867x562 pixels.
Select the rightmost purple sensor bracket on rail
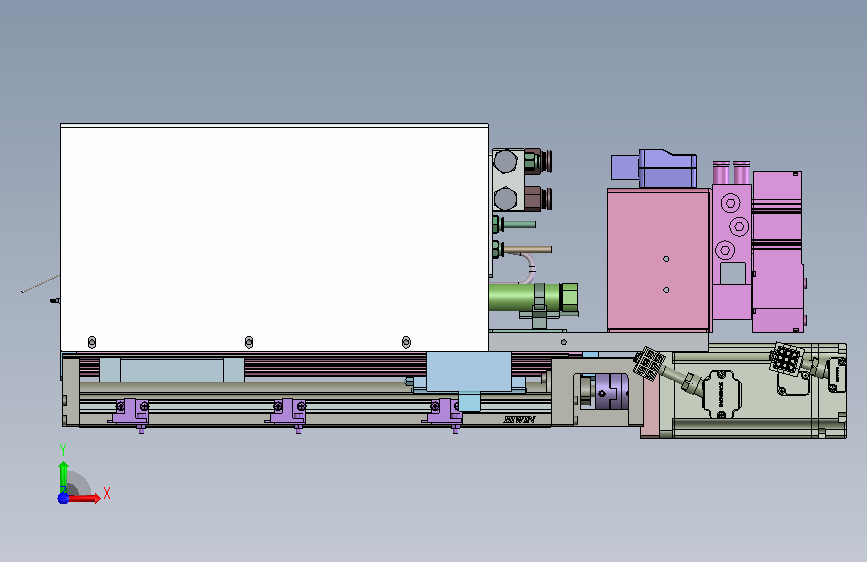tap(444, 412)
